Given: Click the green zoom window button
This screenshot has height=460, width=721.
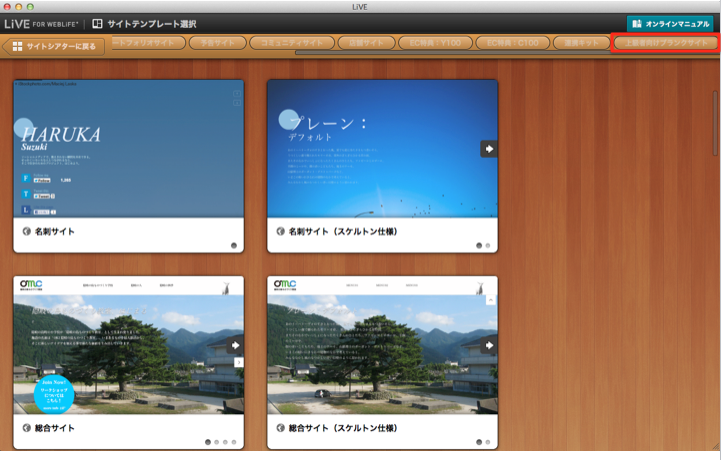Looking at the screenshot, I should 30,7.
